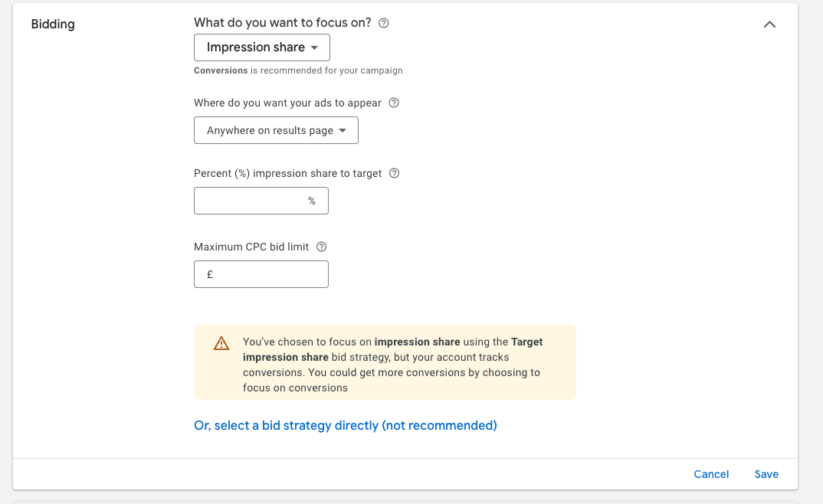Click inside the percent impression share field

(x=249, y=201)
